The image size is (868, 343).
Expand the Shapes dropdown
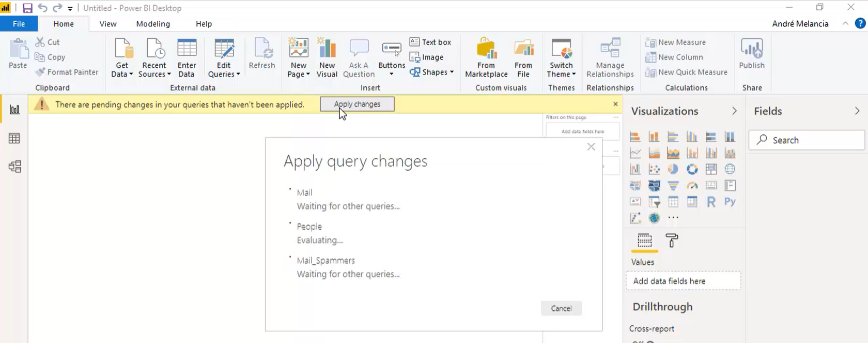pyautogui.click(x=431, y=72)
